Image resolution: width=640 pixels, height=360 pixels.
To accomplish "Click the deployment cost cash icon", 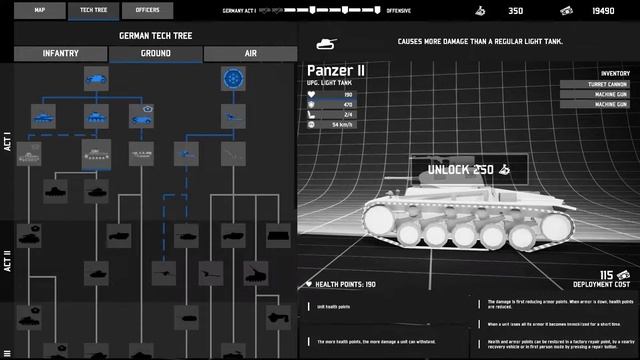I will click(x=623, y=275).
